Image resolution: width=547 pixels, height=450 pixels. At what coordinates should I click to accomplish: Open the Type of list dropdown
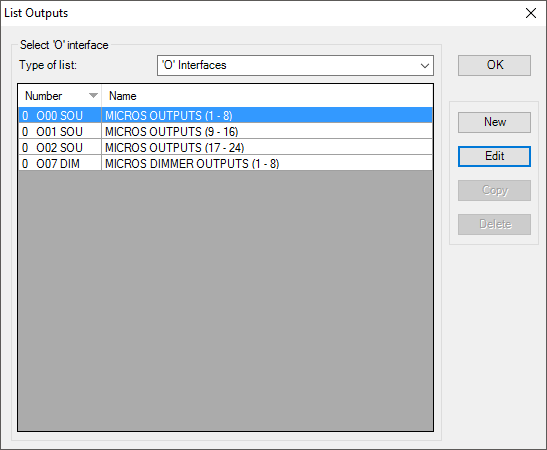[x=295, y=65]
